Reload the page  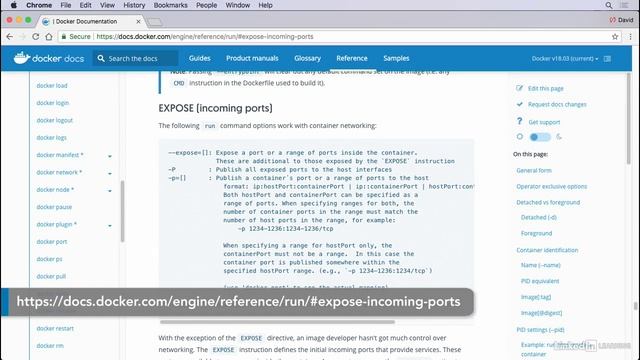(x=36, y=37)
